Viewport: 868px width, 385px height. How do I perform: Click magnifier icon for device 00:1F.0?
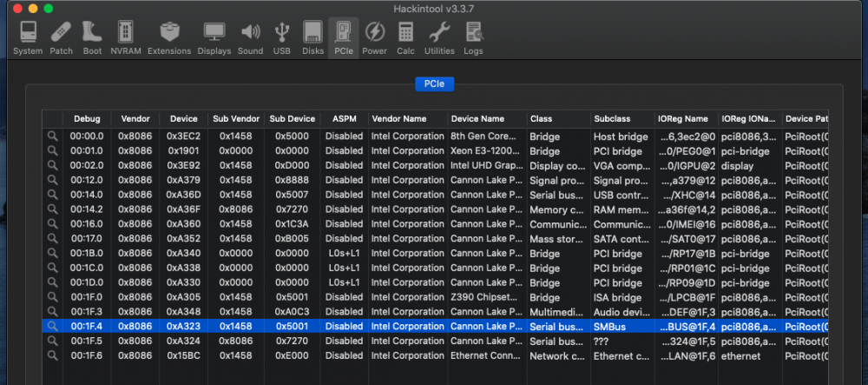pos(52,297)
